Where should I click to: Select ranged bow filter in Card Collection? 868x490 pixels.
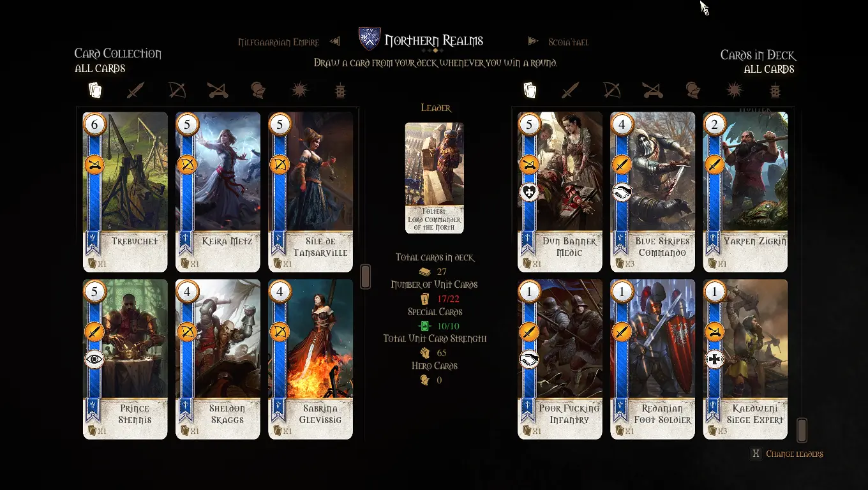(x=177, y=90)
